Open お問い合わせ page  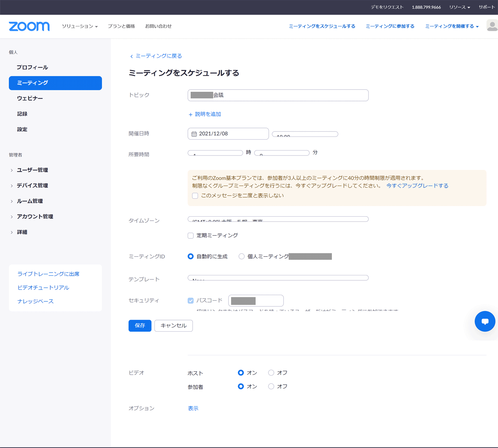pyautogui.click(x=158, y=26)
